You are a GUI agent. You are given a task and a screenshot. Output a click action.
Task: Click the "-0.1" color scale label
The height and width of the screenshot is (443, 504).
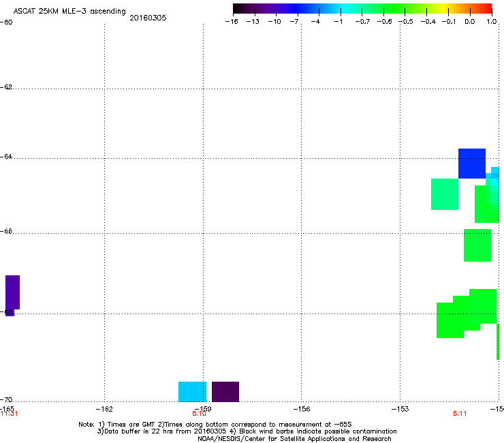coord(449,22)
